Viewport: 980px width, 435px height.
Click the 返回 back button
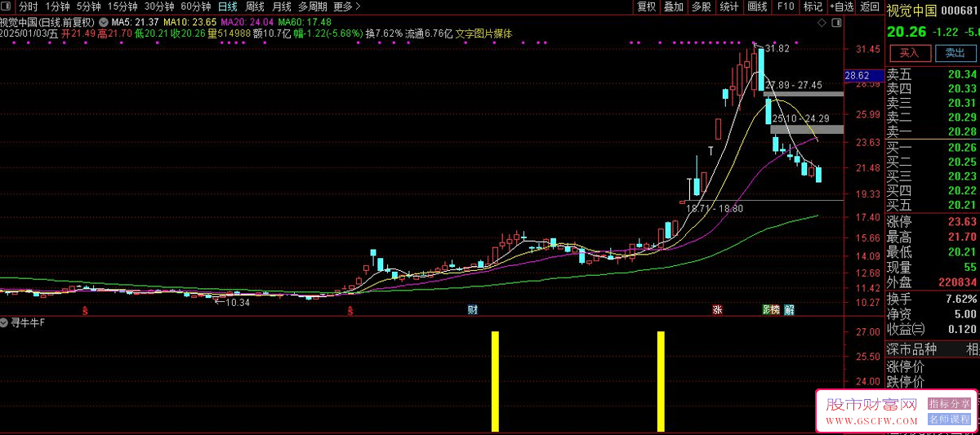click(869, 7)
